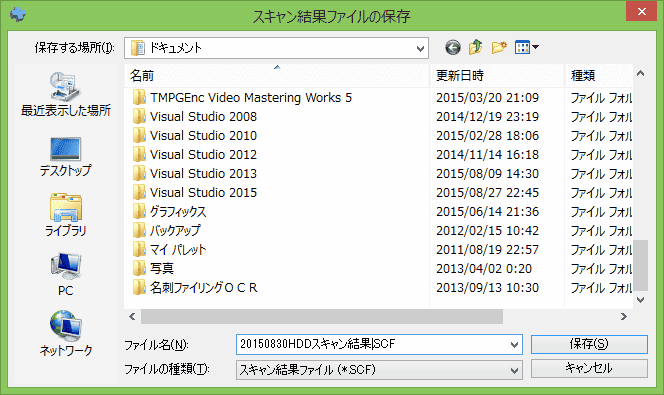Select 名刺ファイリングOCR folder name
Screen dimensions: 664x395
point(203,288)
